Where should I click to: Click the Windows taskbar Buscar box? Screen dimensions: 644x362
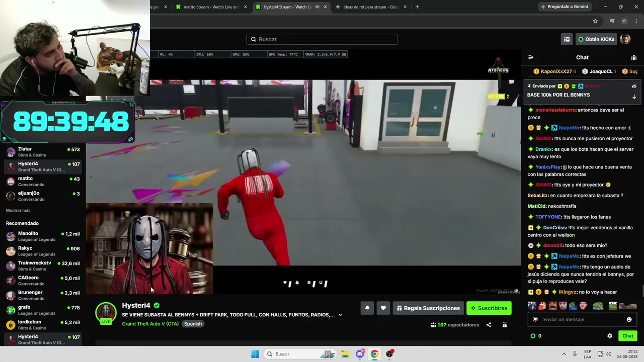click(x=301, y=354)
